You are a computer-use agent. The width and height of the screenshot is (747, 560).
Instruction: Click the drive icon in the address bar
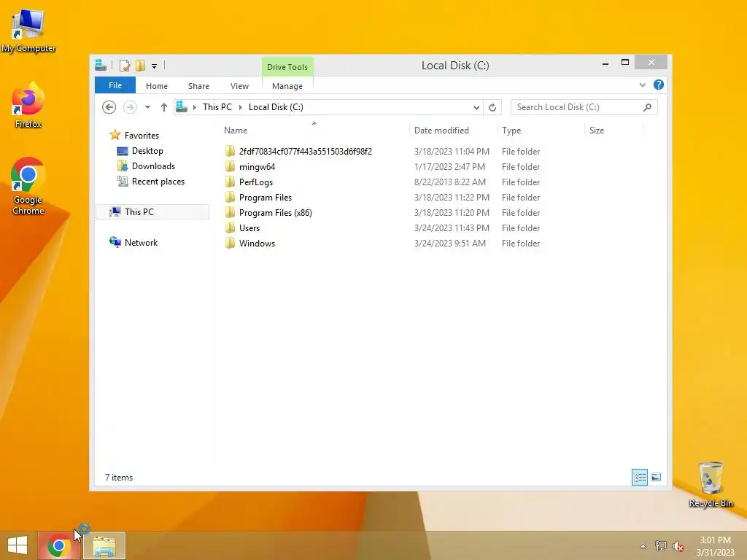pos(182,107)
